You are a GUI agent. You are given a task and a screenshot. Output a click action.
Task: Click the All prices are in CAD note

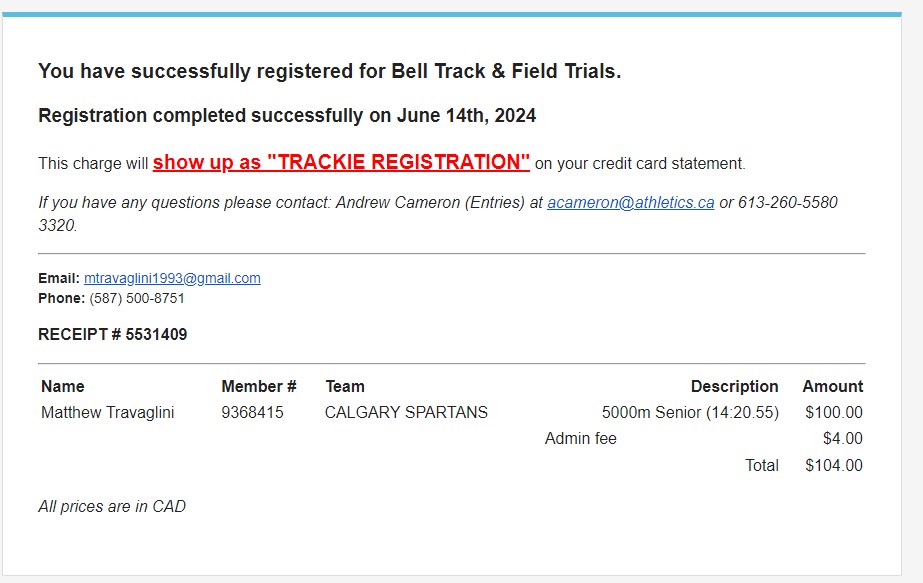click(112, 506)
